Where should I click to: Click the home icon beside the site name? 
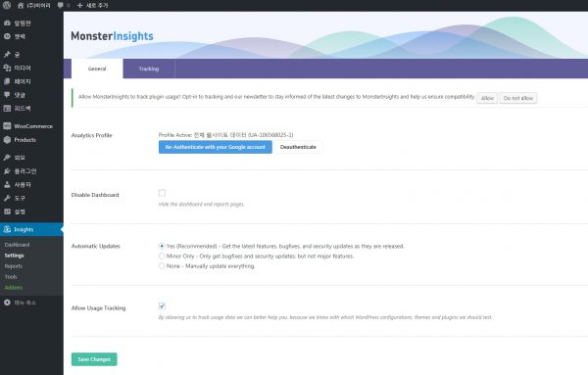(21, 6)
